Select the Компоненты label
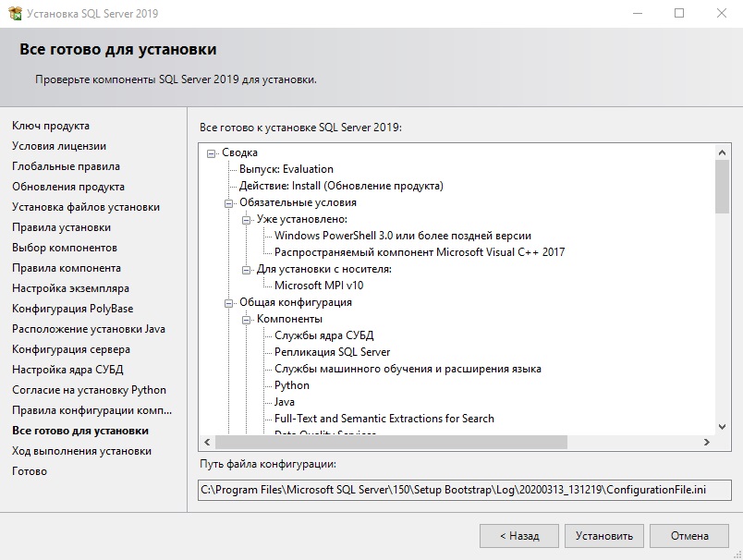Image resolution: width=743 pixels, height=560 pixels. coord(289,319)
